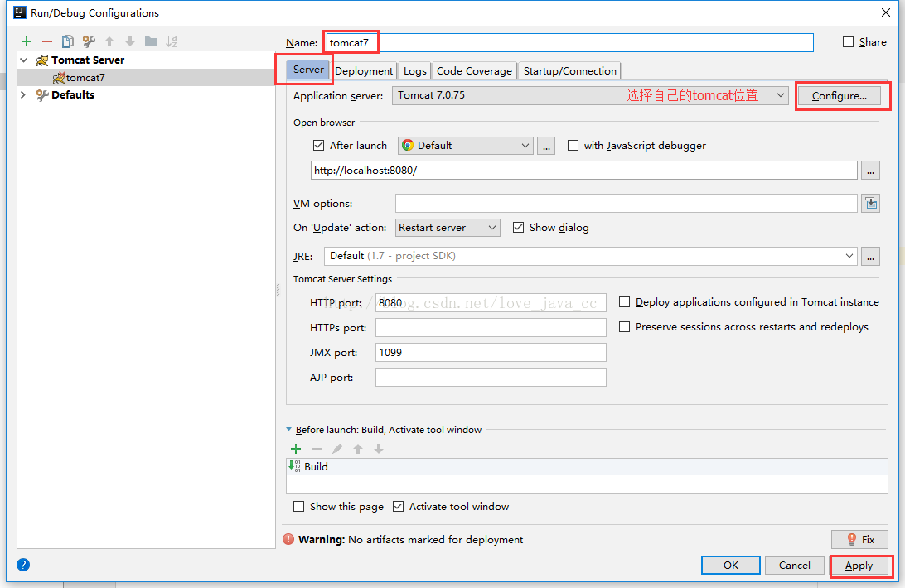This screenshot has width=905, height=588.
Task: Sort configurations alphabetically
Action: pos(172,41)
